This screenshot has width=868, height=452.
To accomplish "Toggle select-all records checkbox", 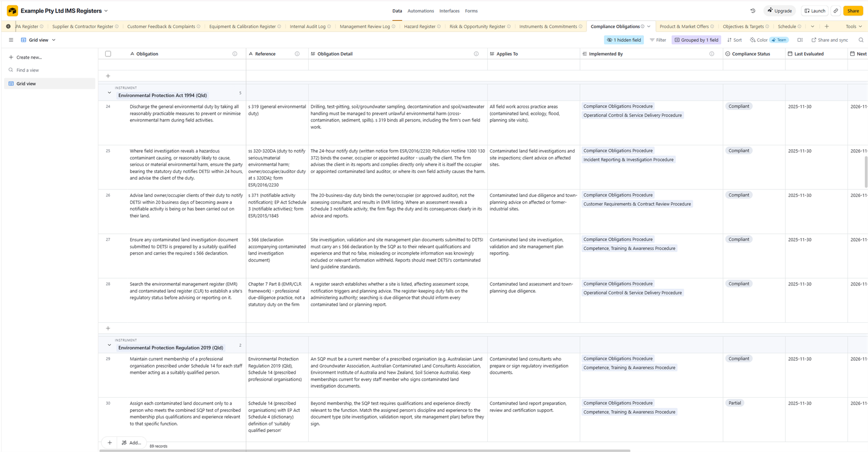I will 108,54.
